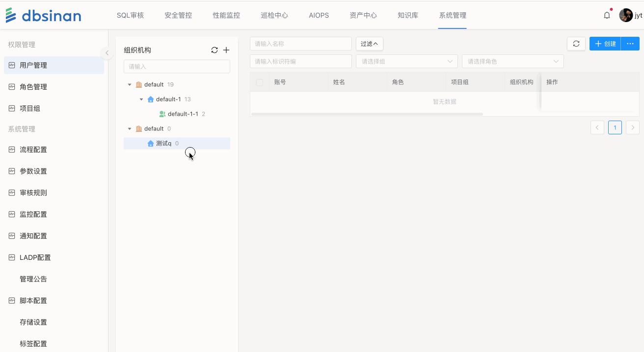644x352 pixels.
Task: Collapse the first default organization node
Action: pos(130,85)
